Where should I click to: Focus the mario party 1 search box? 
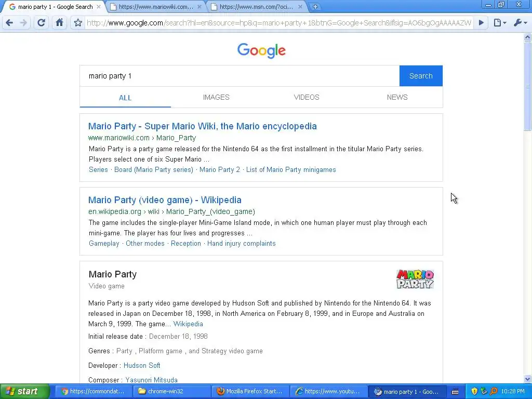[x=240, y=76]
